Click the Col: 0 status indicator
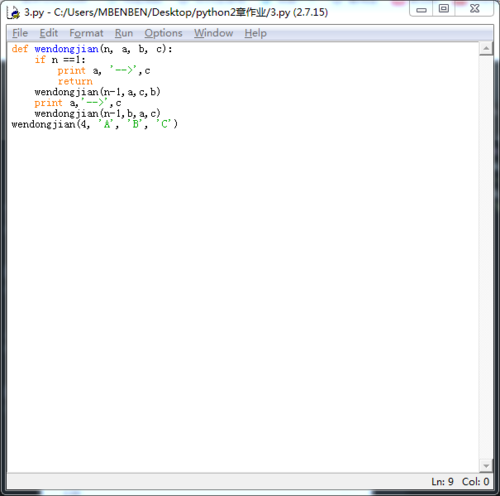 475,482
